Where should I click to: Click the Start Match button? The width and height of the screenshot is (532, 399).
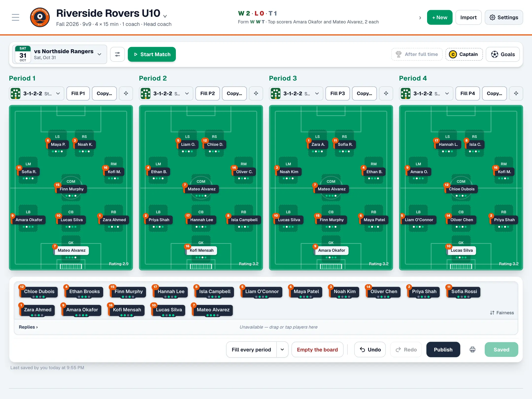(x=152, y=54)
